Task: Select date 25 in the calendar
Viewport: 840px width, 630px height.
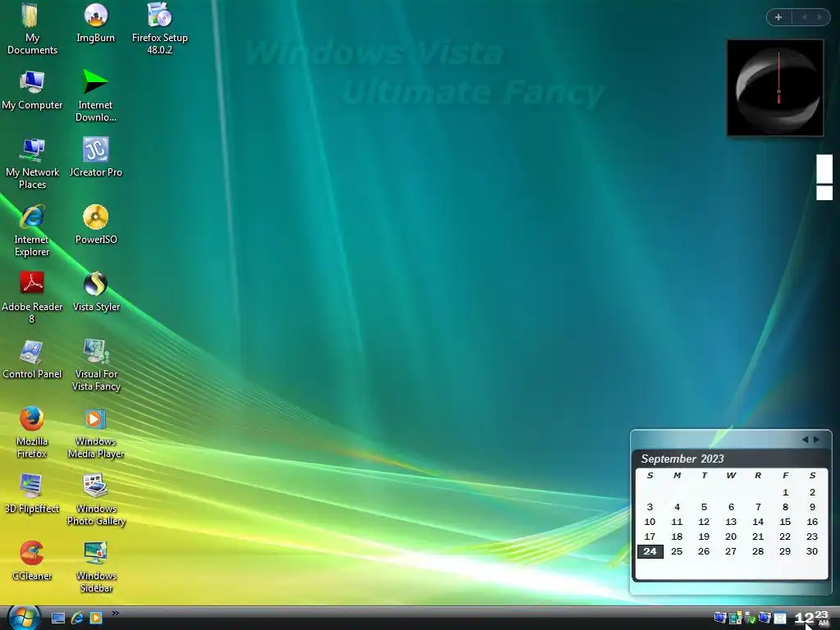Action: (677, 551)
